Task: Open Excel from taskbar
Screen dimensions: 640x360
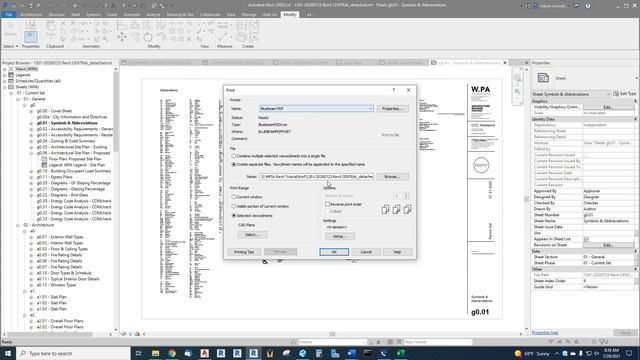Action: [400, 353]
